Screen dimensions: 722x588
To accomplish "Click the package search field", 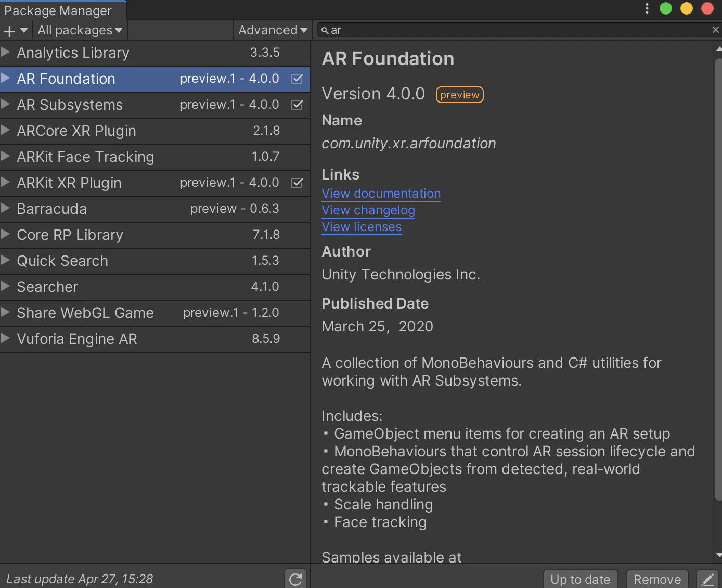I will tap(519, 30).
